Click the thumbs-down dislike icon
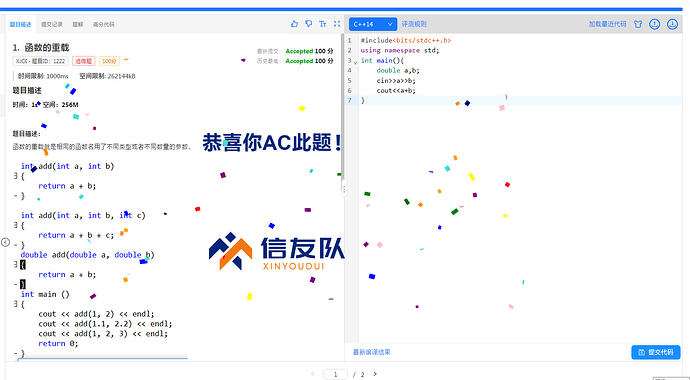The height and width of the screenshot is (380, 690). 308,24
